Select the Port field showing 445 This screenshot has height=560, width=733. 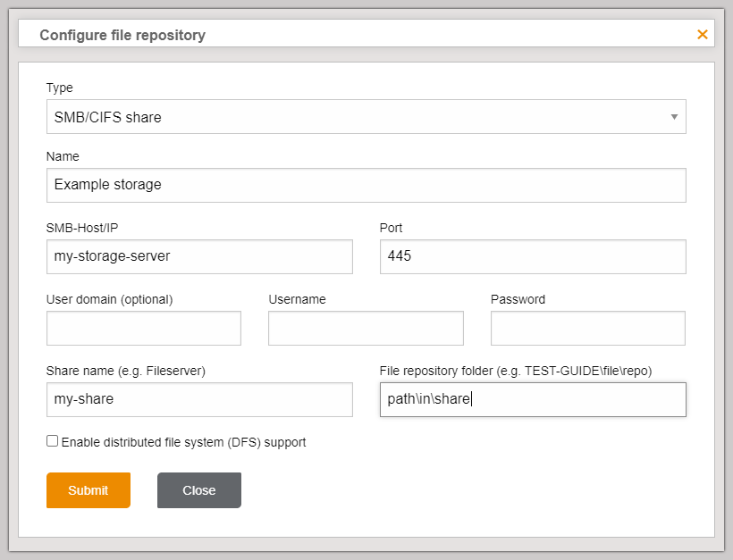tap(532, 256)
